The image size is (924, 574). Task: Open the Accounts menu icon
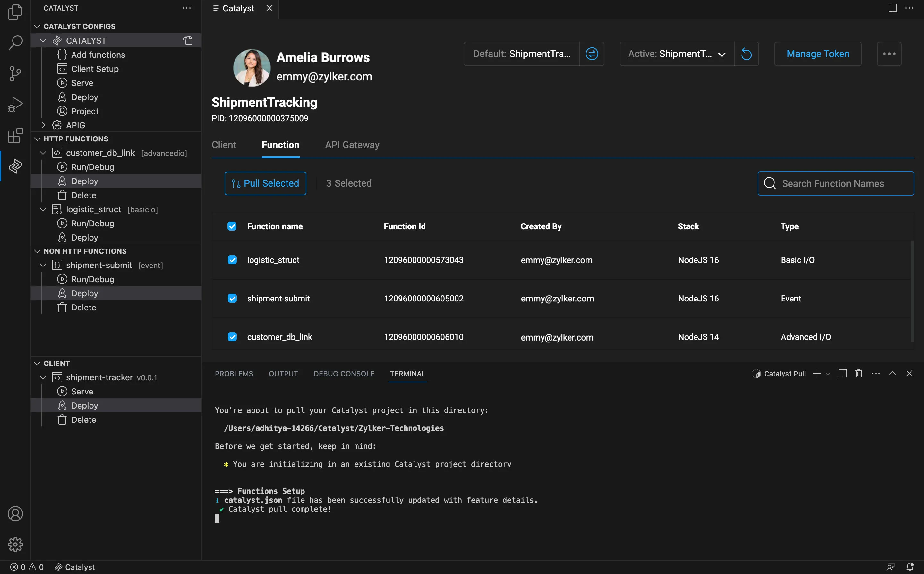coord(15,514)
